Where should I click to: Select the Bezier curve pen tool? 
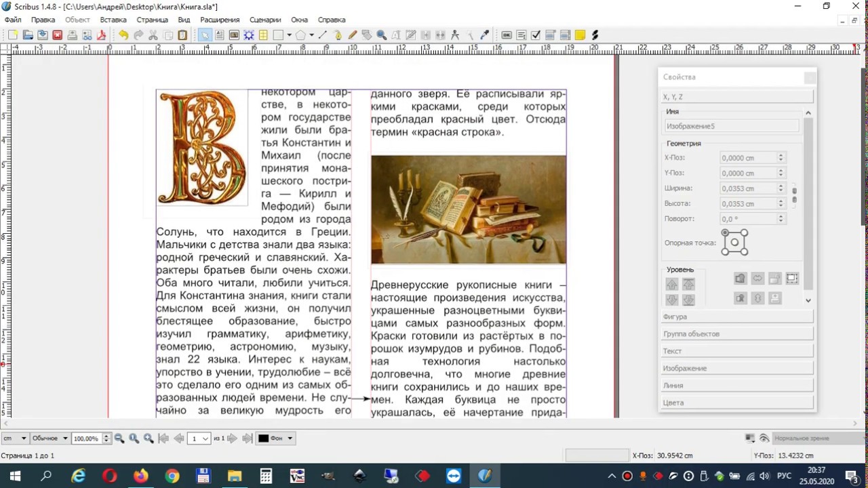[x=338, y=35]
